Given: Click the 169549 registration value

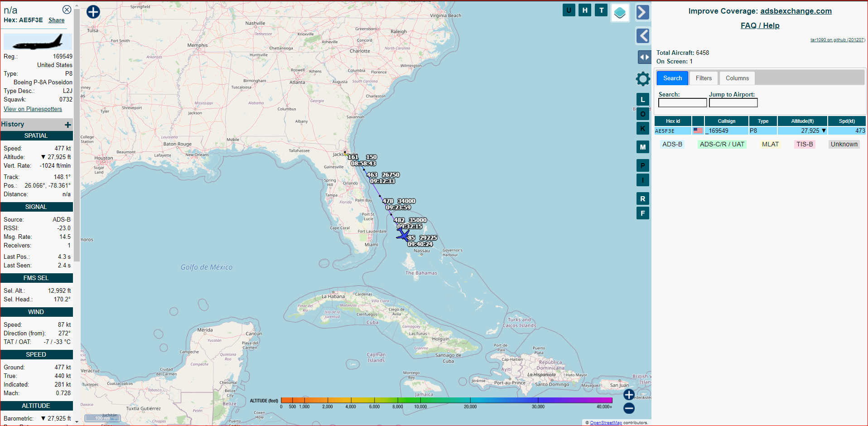Looking at the screenshot, I should [63, 56].
